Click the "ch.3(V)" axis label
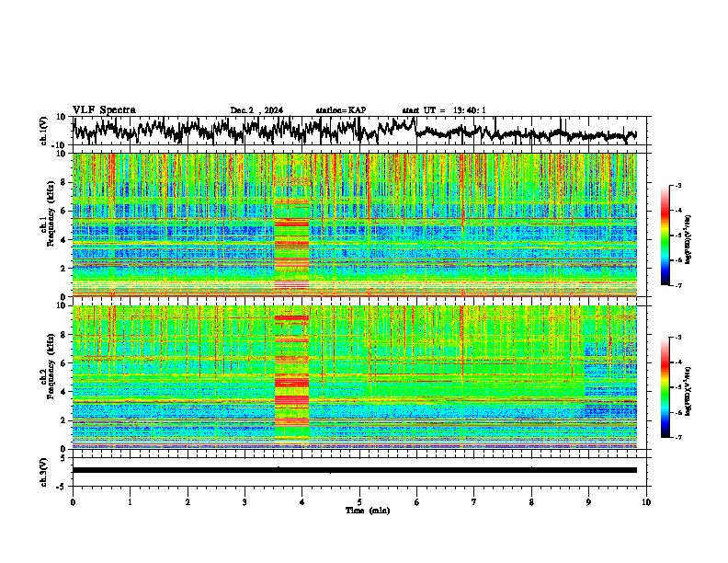 click(x=44, y=472)
